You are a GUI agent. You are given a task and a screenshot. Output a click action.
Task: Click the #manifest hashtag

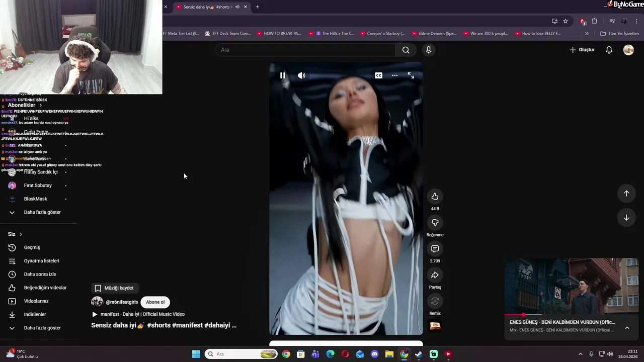point(187,325)
